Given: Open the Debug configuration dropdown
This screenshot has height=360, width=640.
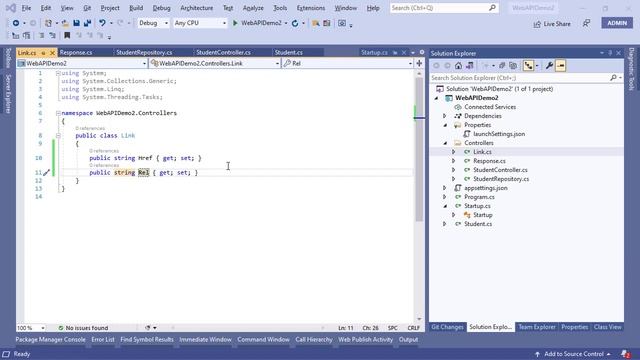Looking at the screenshot, I should [153, 23].
